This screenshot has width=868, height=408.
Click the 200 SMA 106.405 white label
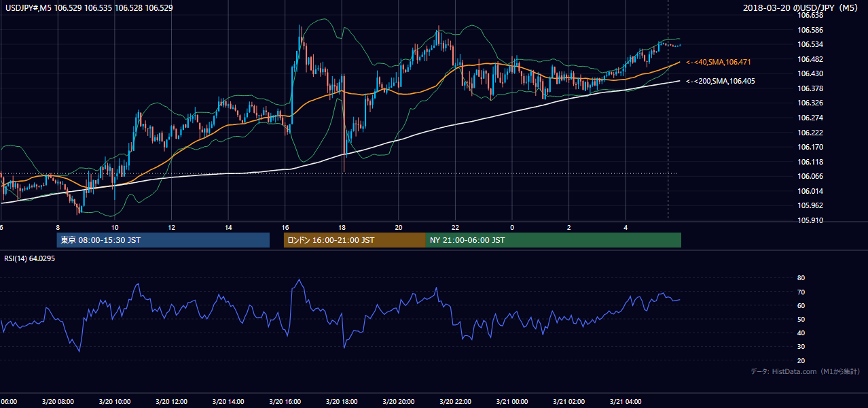[720, 81]
